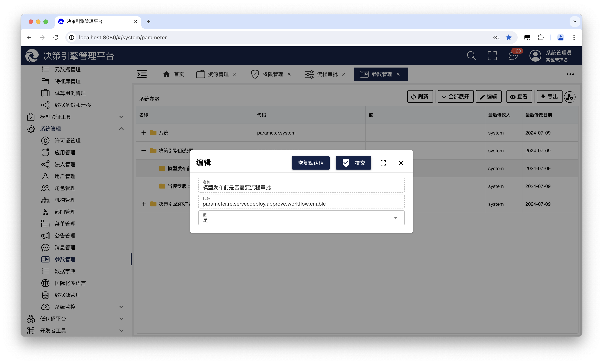Screen dimensions: 603x364
Task: Collapse the sidebar using hamburger menu icon
Action: click(142, 74)
